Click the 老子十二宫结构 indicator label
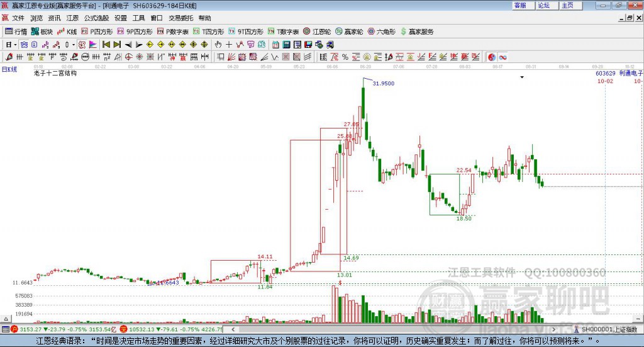This screenshot has width=644, height=347. point(55,73)
